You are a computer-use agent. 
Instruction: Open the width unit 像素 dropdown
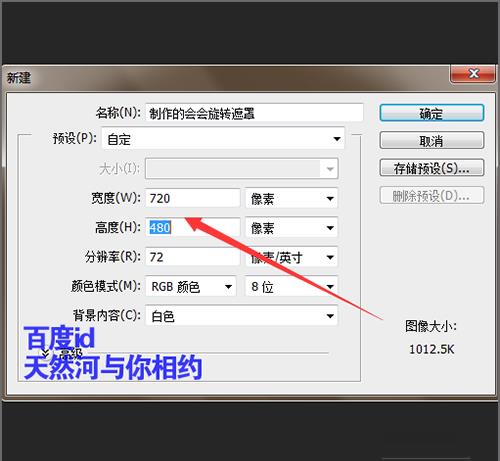click(x=292, y=198)
